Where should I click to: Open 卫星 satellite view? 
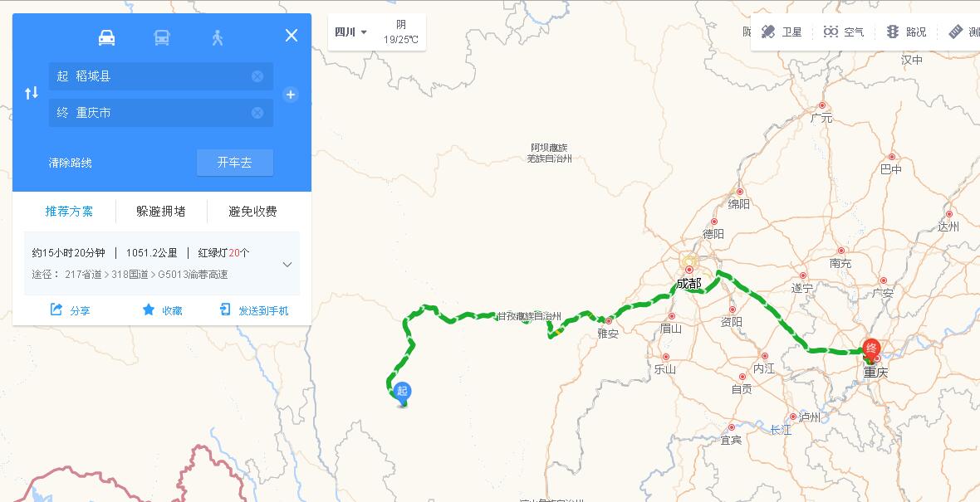pyautogui.click(x=782, y=32)
